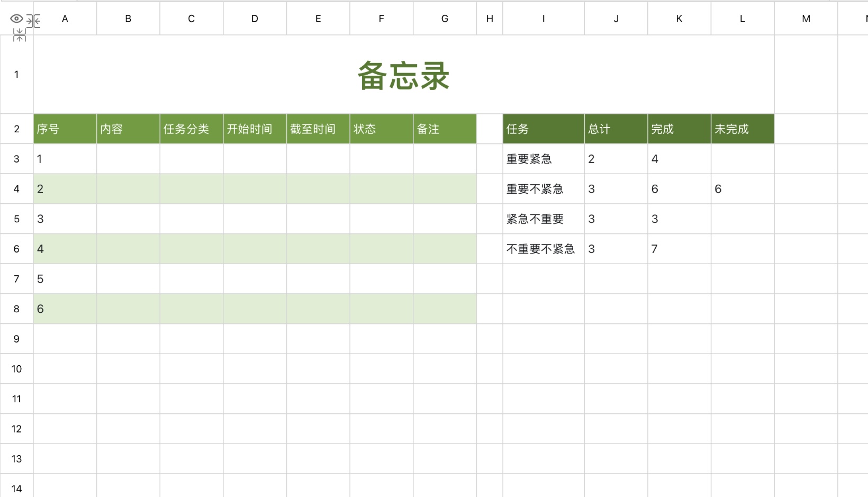Click the 任务分类 header cell
The width and height of the screenshot is (868, 497).
click(192, 129)
